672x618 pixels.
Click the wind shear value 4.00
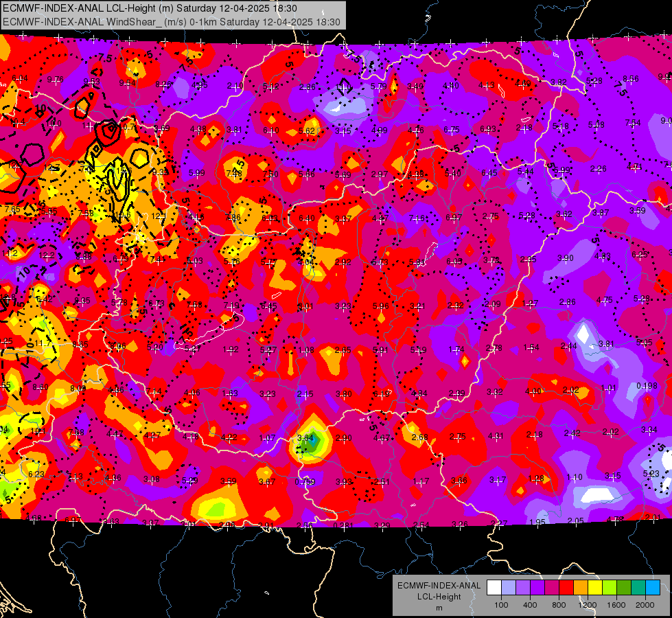click(x=533, y=391)
